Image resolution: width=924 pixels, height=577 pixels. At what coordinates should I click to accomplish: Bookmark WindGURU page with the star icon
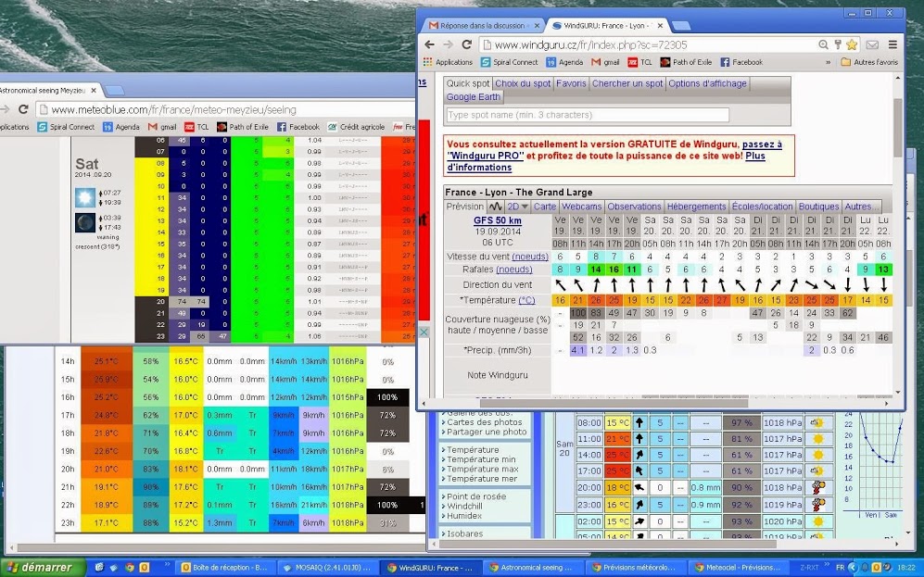(852, 44)
